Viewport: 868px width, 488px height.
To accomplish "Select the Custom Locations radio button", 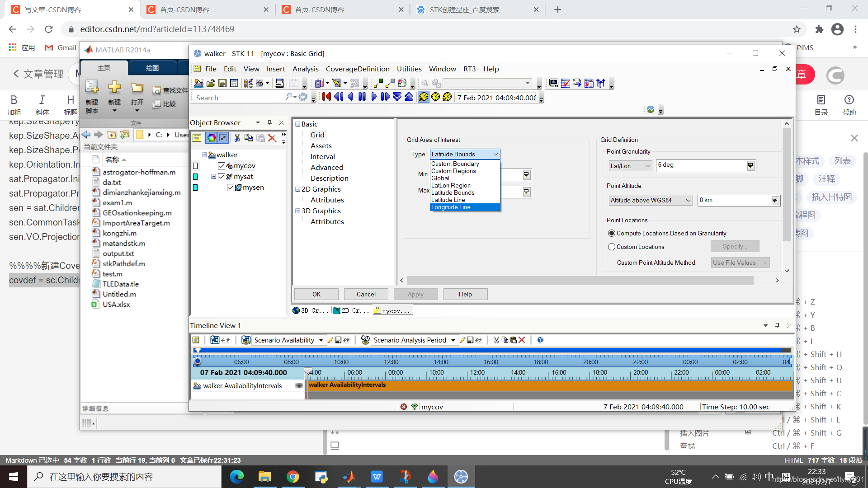I will [x=612, y=247].
